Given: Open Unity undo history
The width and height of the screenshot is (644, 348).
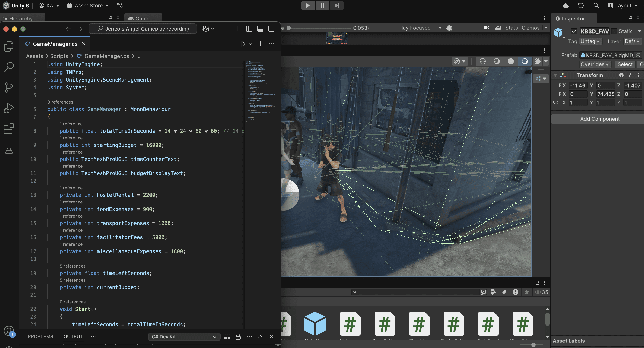Looking at the screenshot, I should click(x=581, y=6).
